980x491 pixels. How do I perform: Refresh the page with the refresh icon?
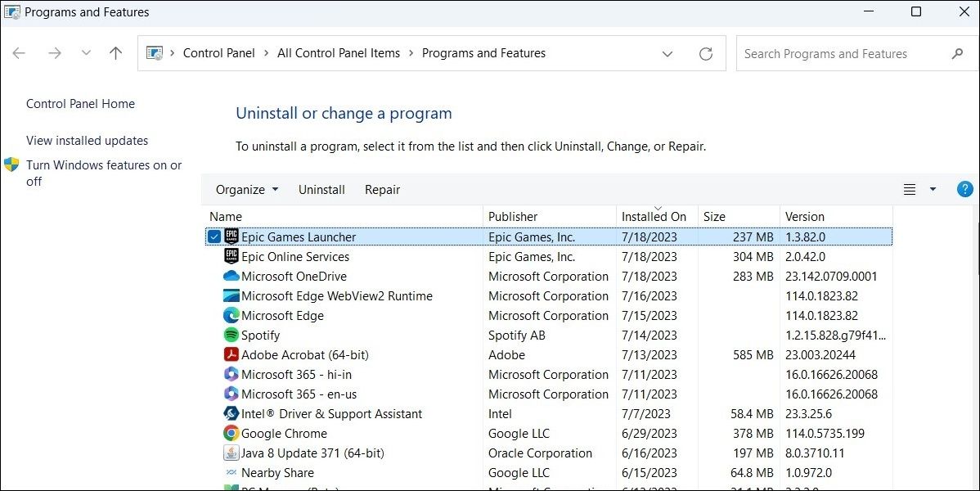tap(706, 53)
